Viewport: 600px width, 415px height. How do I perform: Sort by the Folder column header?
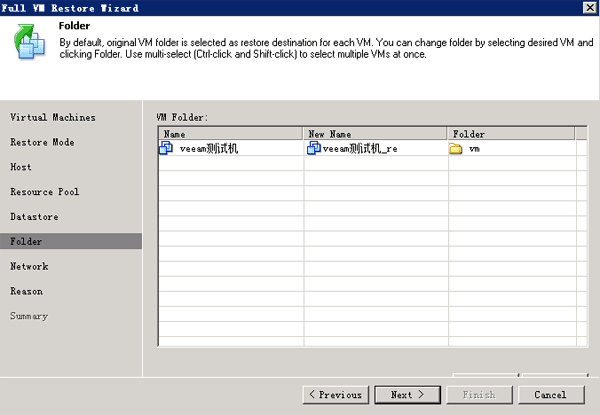tap(511, 134)
